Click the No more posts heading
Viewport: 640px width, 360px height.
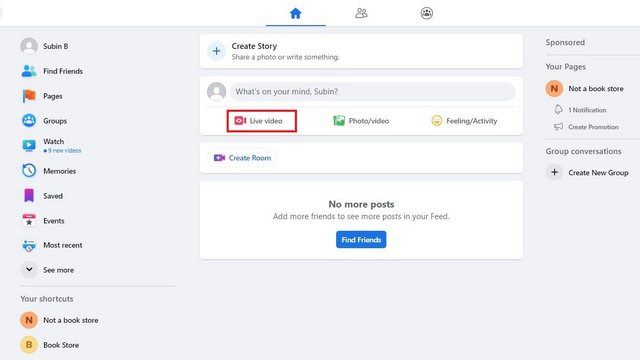click(x=361, y=204)
